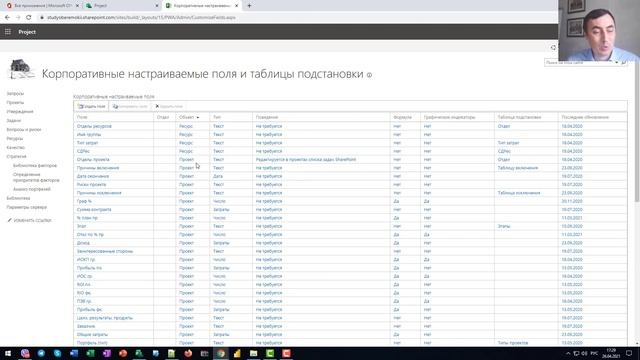Sort by the Поле column header
This screenshot has height=360, width=640.
82,117
